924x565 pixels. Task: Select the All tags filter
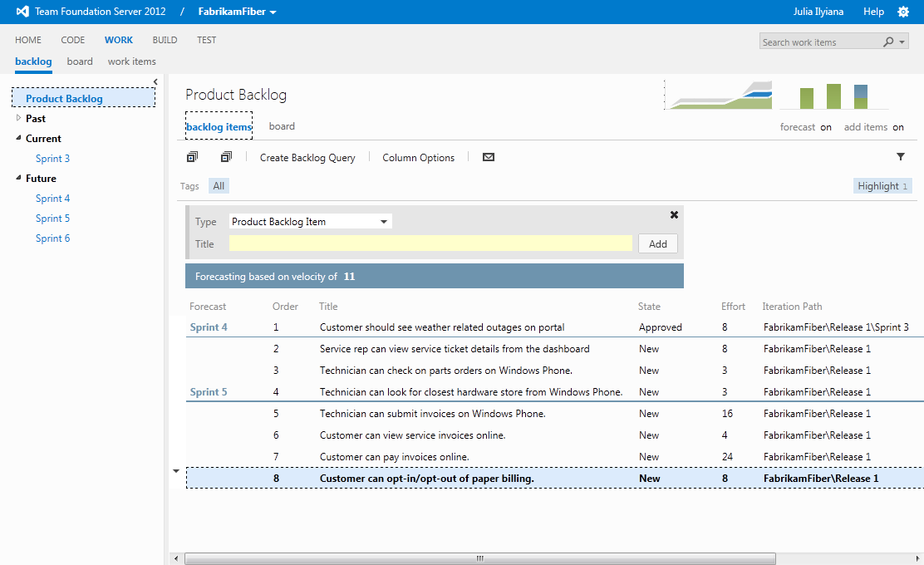pyautogui.click(x=219, y=185)
